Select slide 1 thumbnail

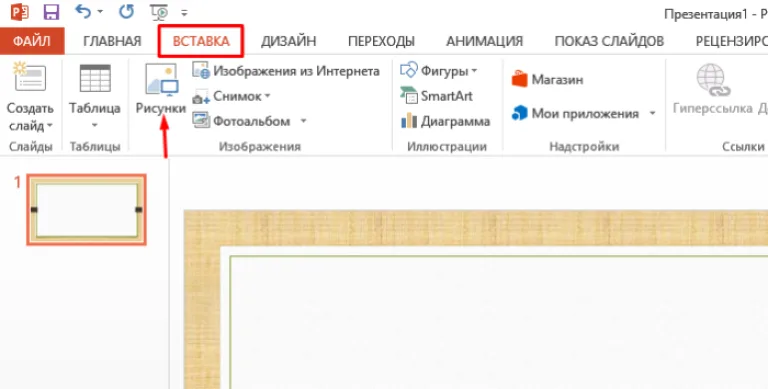pyautogui.click(x=87, y=210)
